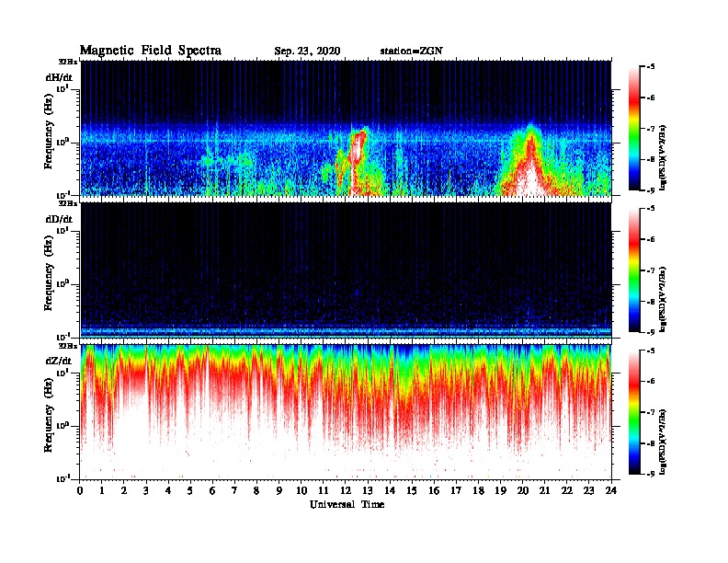The height and width of the screenshot is (563, 728).
Task: Click time axis tick label "11"
Action: (324, 491)
